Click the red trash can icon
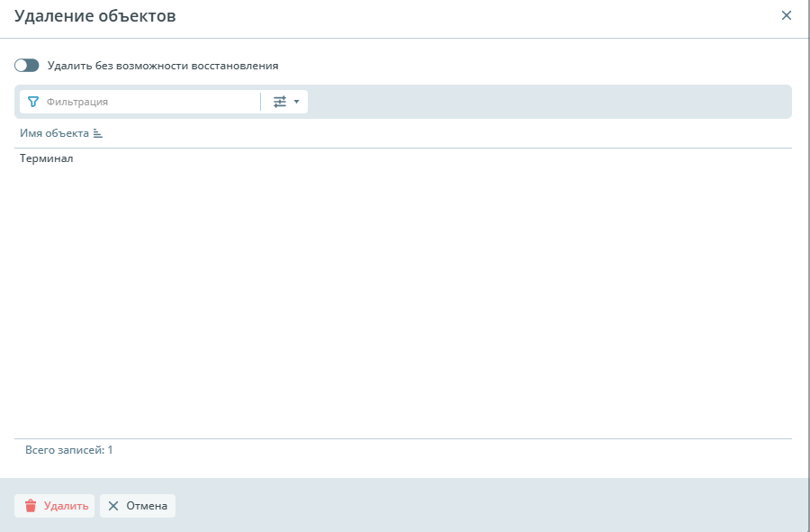810x532 pixels. coord(31,506)
